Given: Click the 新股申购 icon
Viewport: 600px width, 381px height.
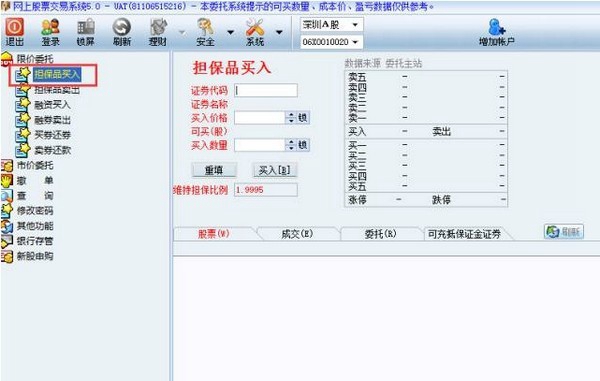Looking at the screenshot, I should click(7, 256).
